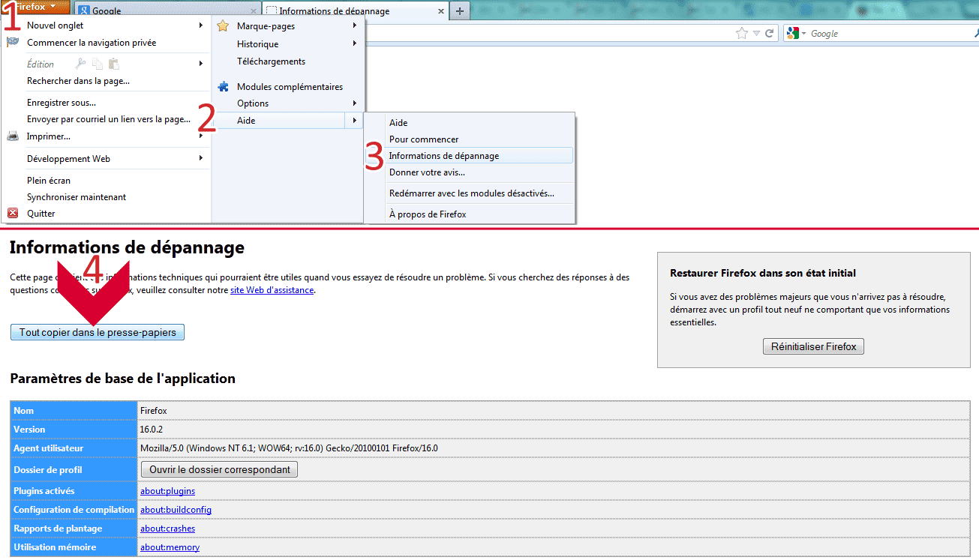
Task: Click the cut scissors icon in Édition
Action: [81, 64]
